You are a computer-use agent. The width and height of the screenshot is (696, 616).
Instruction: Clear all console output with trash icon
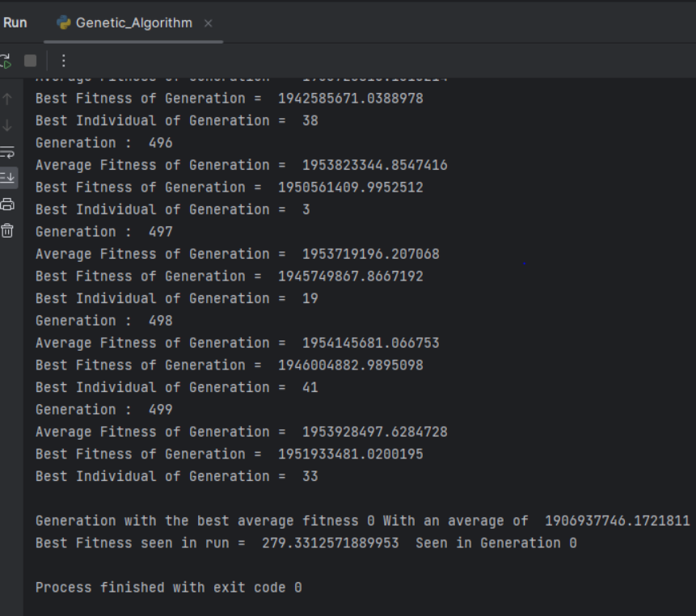click(7, 230)
